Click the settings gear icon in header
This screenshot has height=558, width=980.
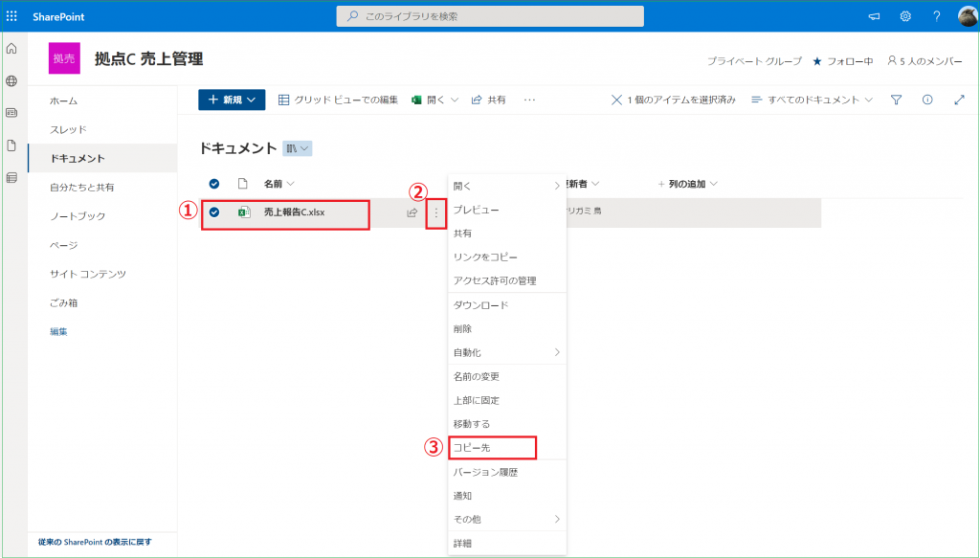905,16
